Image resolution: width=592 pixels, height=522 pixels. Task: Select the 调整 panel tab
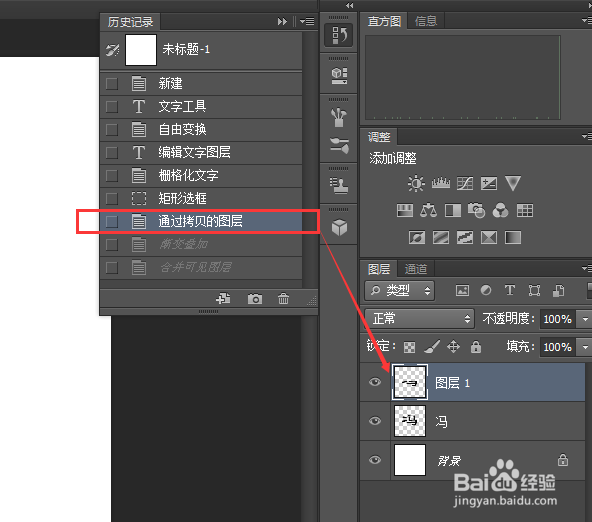(x=379, y=137)
